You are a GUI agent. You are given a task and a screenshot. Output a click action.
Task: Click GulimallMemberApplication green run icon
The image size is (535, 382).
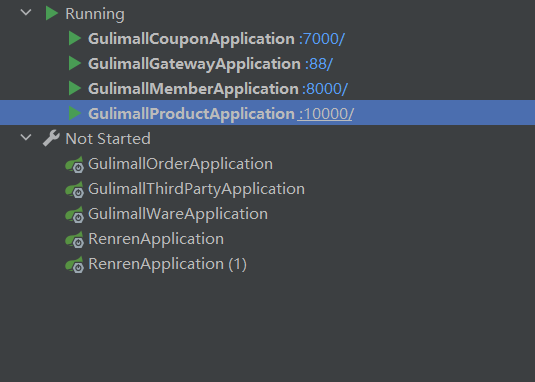(x=75, y=88)
